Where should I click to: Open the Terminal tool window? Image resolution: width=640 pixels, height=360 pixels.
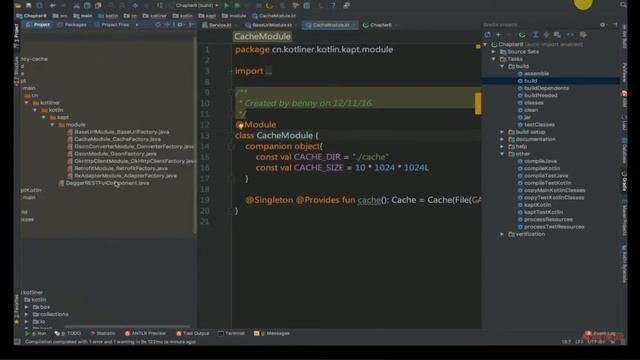[231, 333]
